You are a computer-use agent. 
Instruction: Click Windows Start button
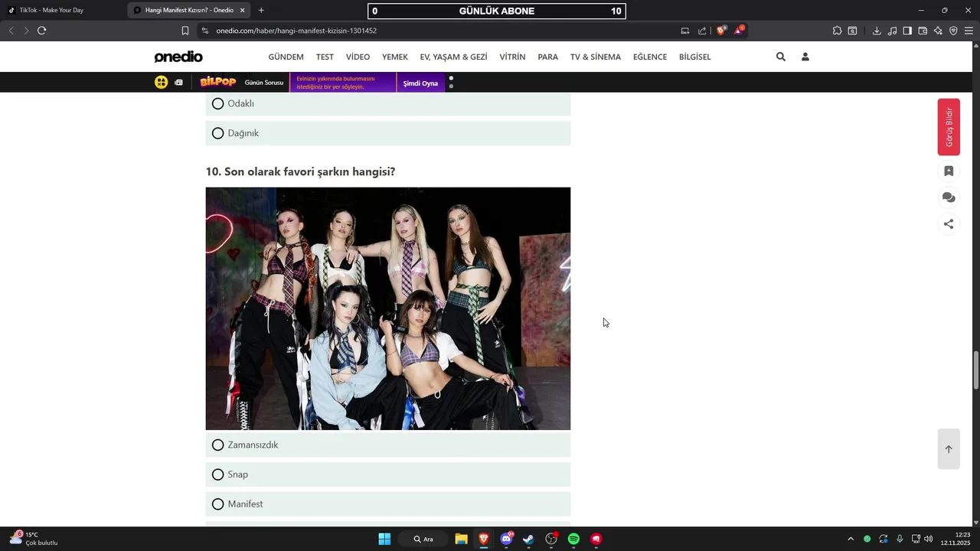(x=384, y=539)
